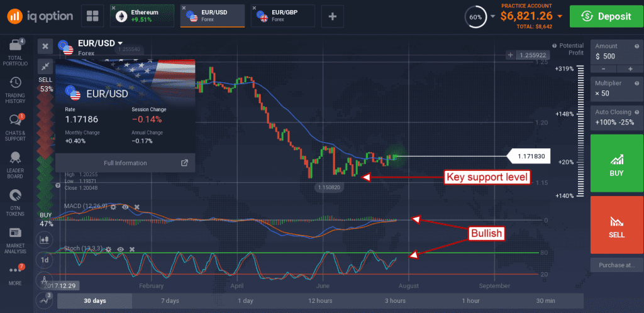Expand the 60% progress circle dropdown
644x313 pixels.
(493, 16)
